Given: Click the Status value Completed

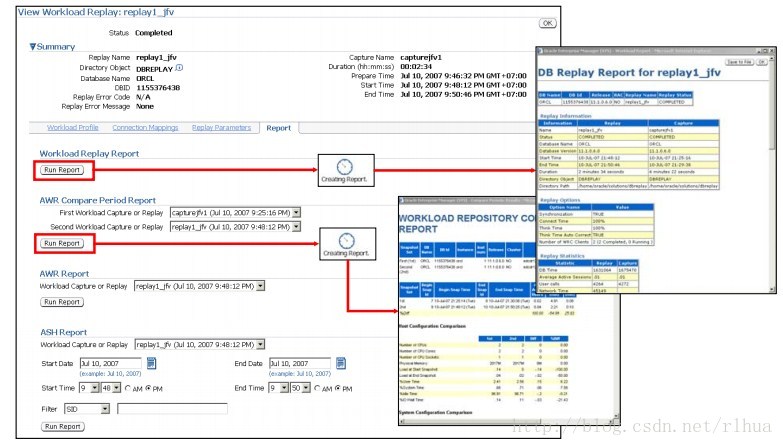Looking at the screenshot, I should click(154, 32).
